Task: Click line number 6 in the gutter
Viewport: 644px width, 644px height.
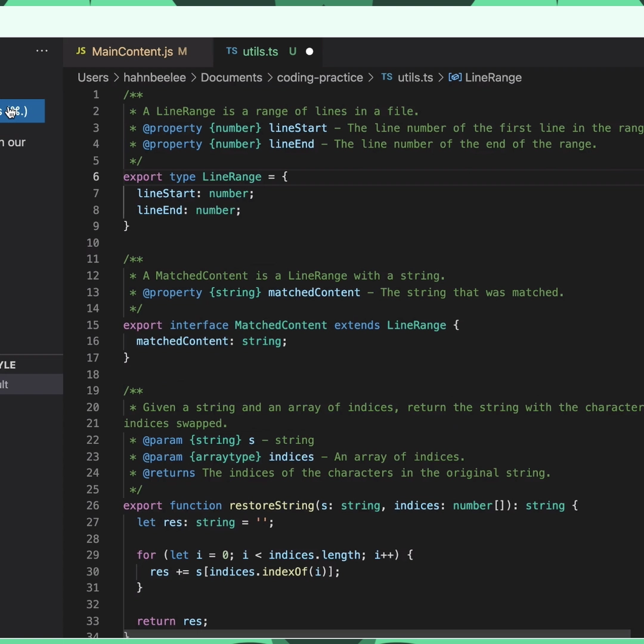Action: 95,177
